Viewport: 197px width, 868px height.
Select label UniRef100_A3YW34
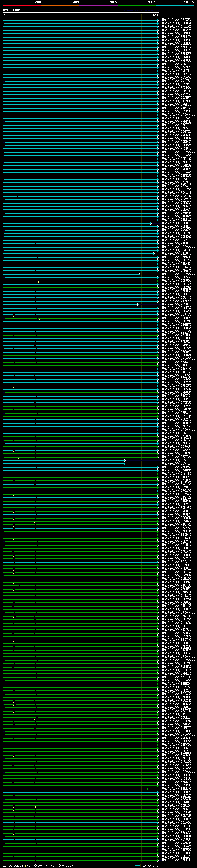pyautogui.click(x=176, y=840)
